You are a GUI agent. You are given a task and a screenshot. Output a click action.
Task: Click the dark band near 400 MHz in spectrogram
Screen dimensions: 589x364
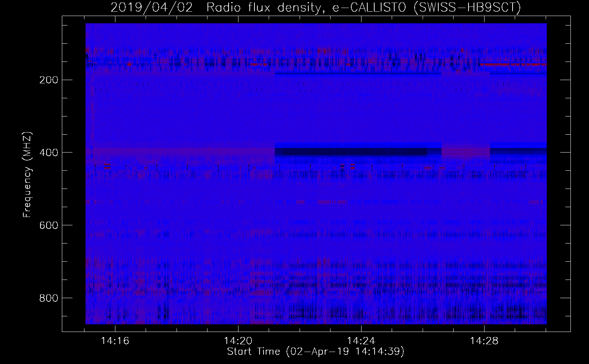[358, 151]
